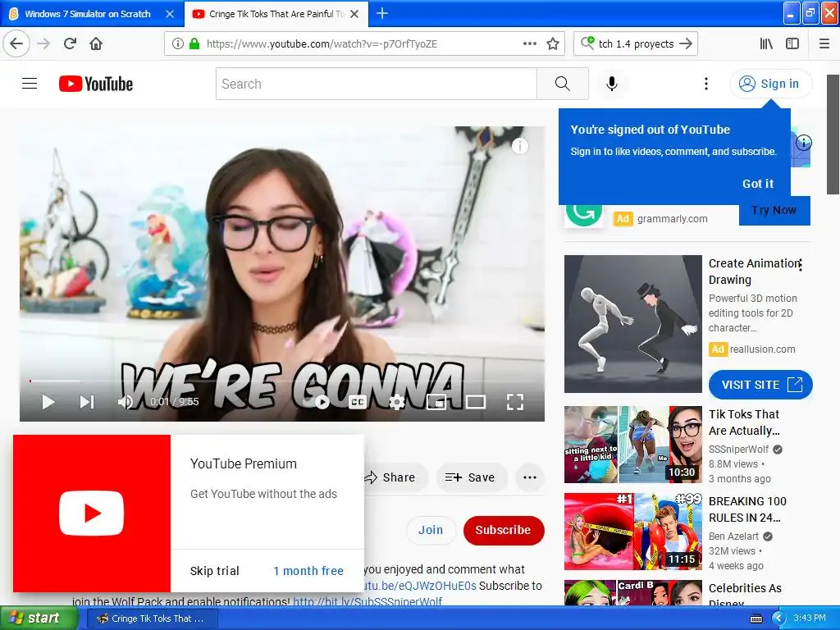Open 'Tik Toks That Are Actually' video thumbnail
840x630 pixels.
tap(632, 444)
